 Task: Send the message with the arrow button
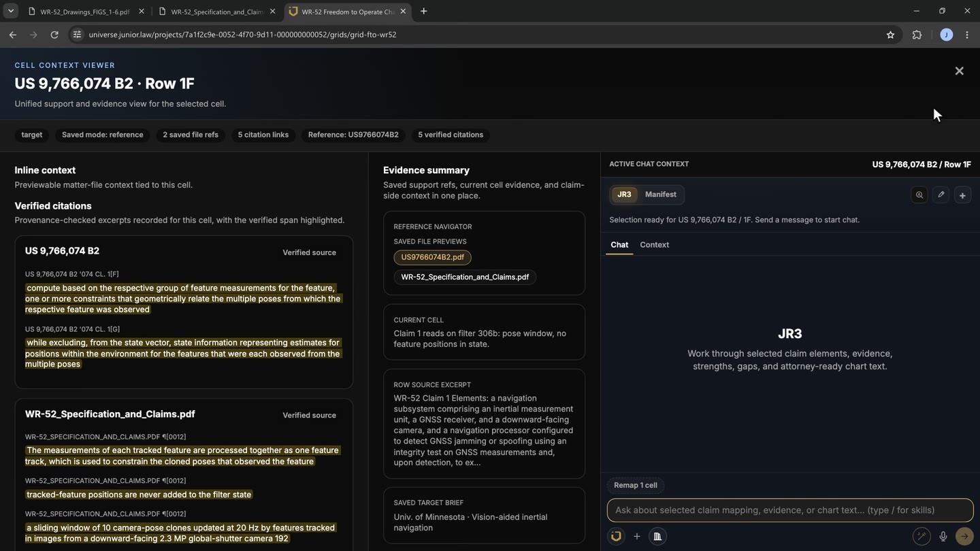click(964, 536)
